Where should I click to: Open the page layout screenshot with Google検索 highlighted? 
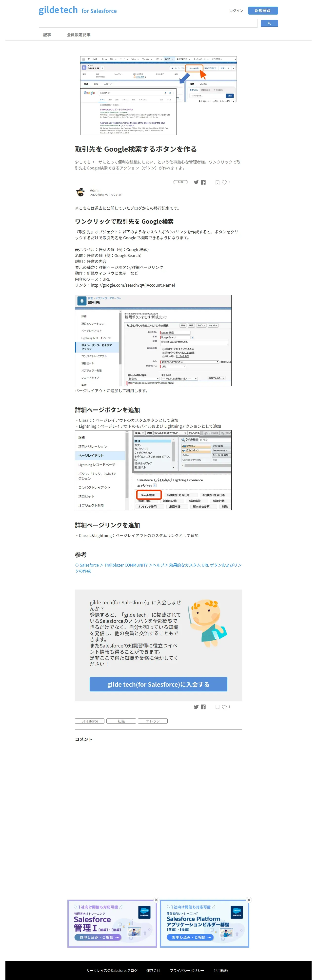tap(153, 470)
